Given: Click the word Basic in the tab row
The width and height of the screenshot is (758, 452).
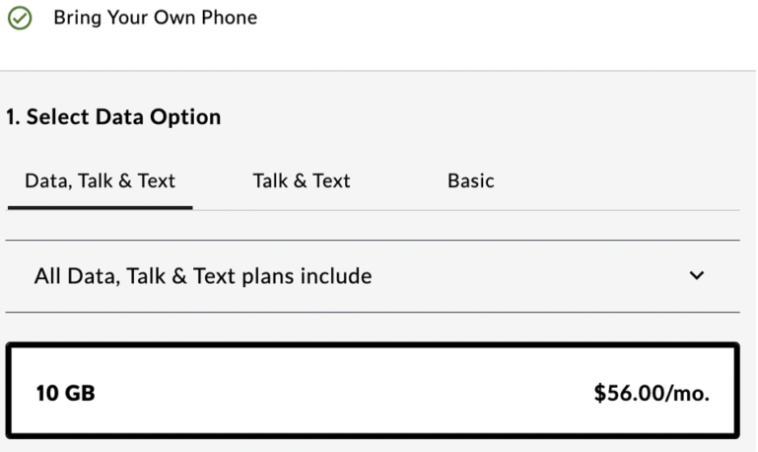Looking at the screenshot, I should [x=471, y=181].
